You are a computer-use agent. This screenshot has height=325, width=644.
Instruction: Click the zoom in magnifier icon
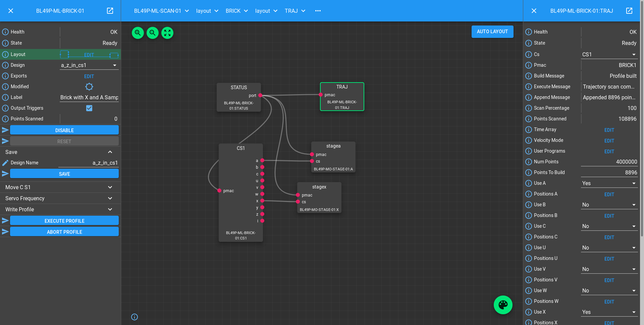point(138,33)
